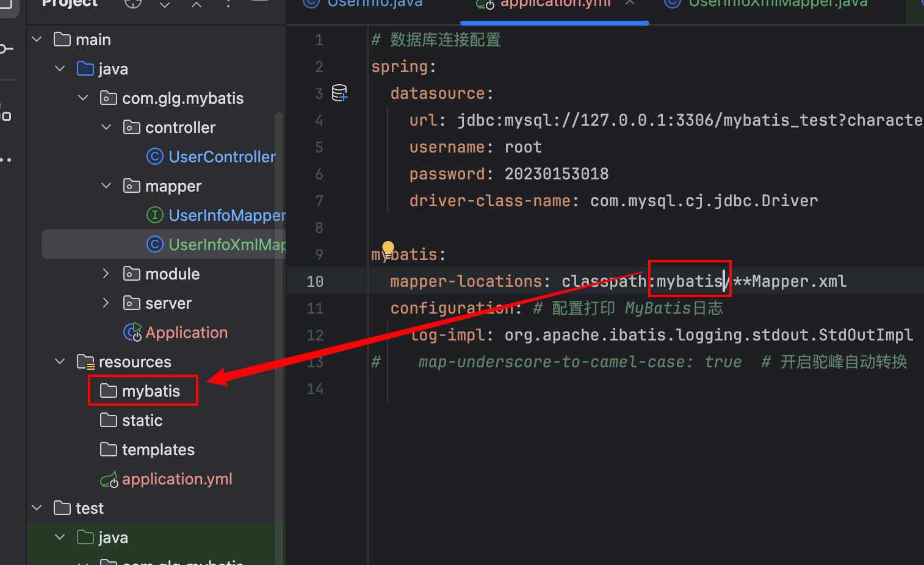Image resolution: width=924 pixels, height=565 pixels.
Task: Select the module package label
Action: coord(173,274)
